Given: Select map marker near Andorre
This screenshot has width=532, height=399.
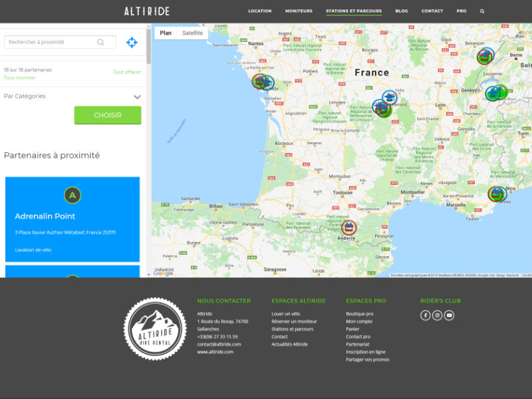Looking at the screenshot, I should click(x=348, y=227).
